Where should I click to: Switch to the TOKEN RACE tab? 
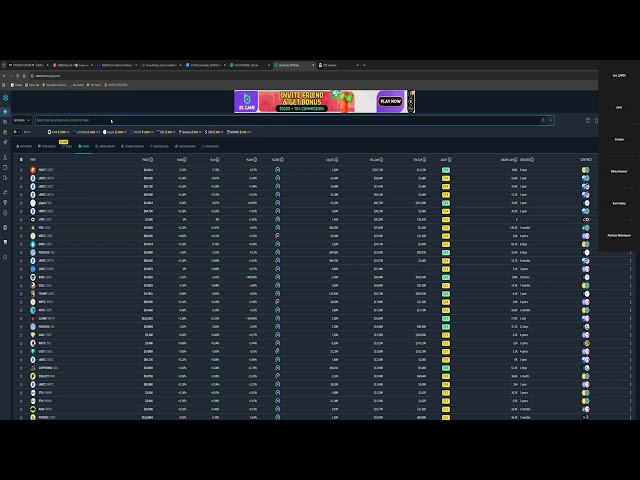47,146
